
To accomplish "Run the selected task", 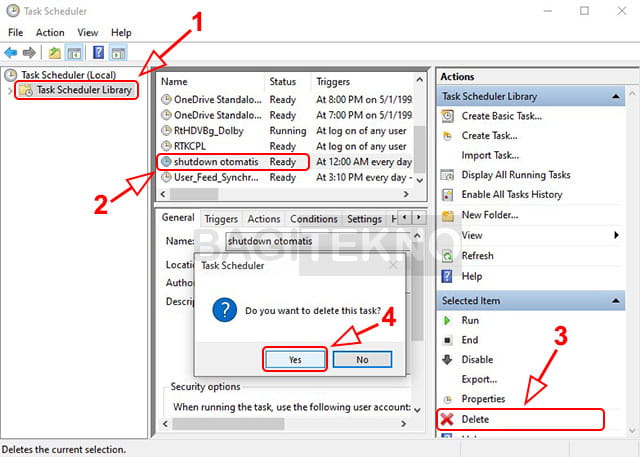I will tap(470, 320).
